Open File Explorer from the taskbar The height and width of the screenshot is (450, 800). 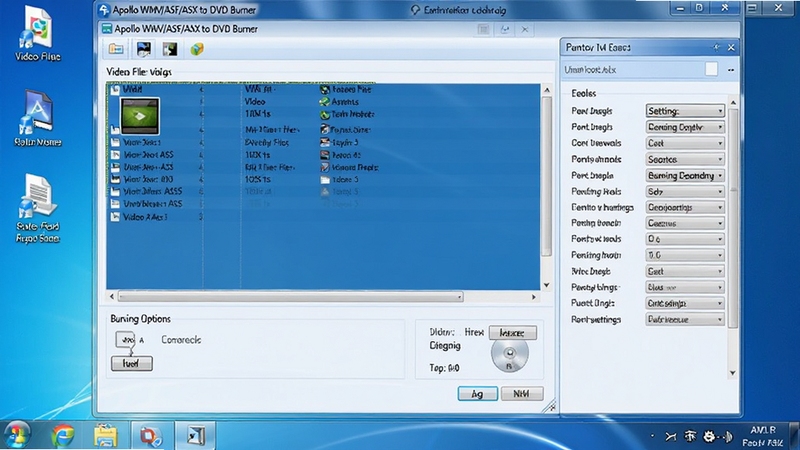click(x=106, y=436)
